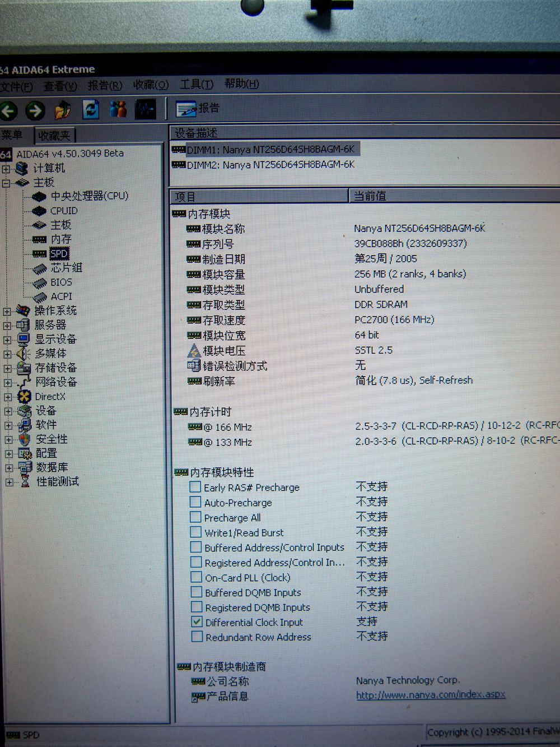Click the 配置 tree icon
The image size is (560, 747).
[25, 453]
